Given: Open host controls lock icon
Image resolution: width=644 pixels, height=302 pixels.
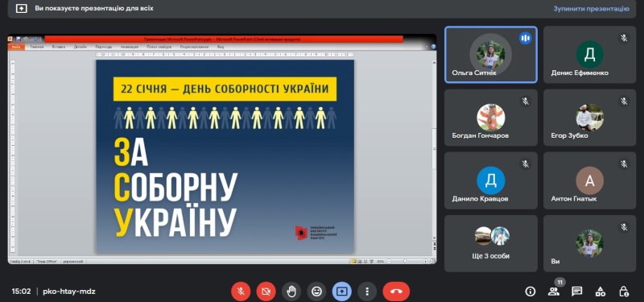Looking at the screenshot, I should [623, 292].
